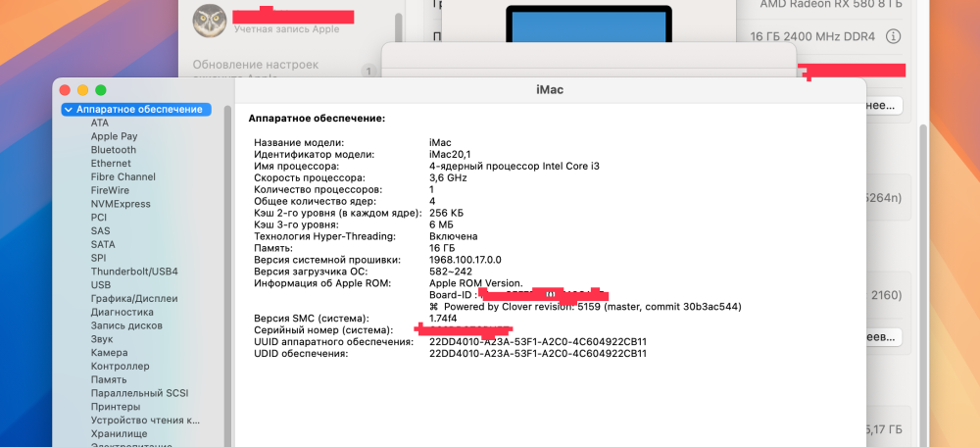This screenshot has width=980, height=447.
Task: Select Устройство чтения к... in the sidebar
Action: 146,421
